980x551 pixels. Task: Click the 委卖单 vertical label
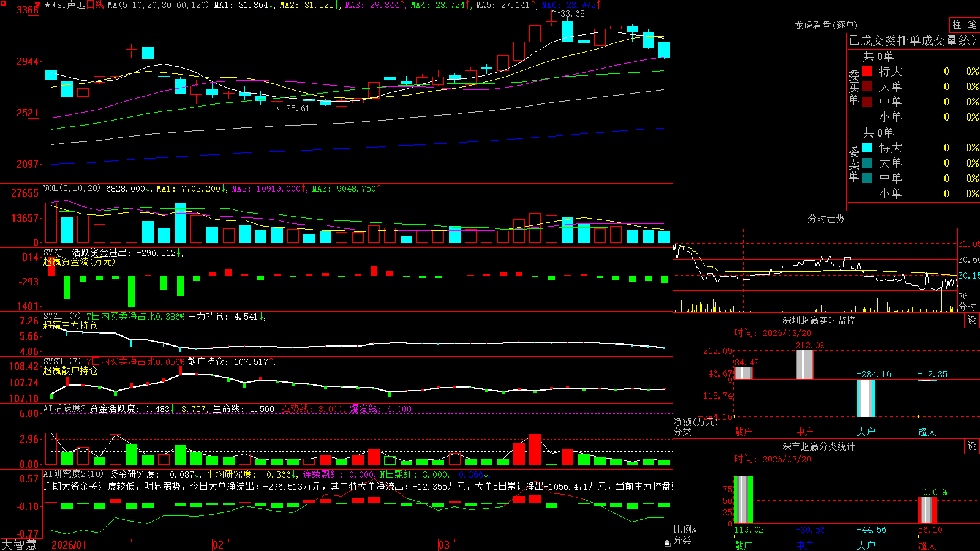[x=854, y=163]
